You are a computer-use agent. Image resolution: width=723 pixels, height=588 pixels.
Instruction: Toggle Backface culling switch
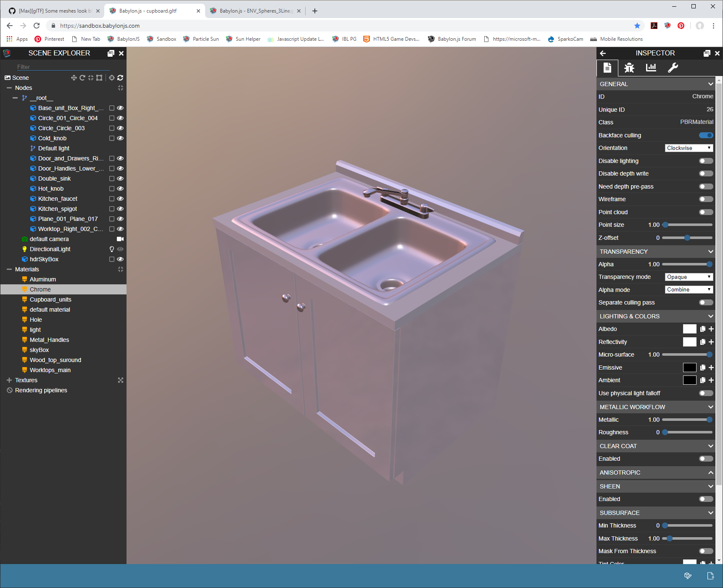pos(706,135)
